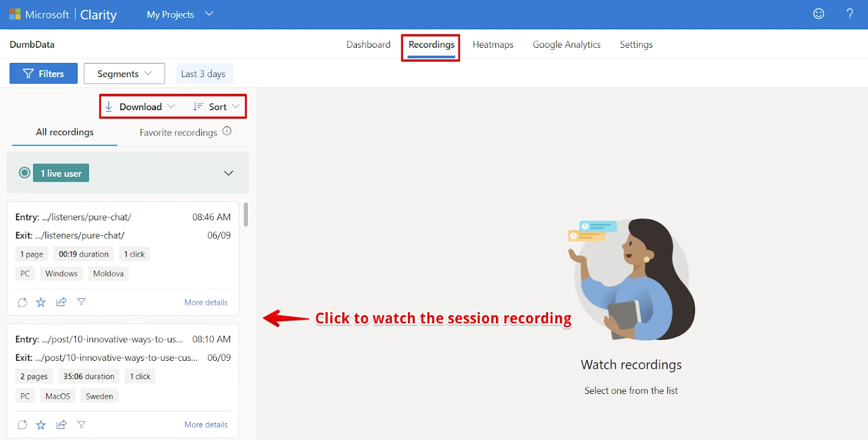
Task: Replay icon on the pure-chat recording card
Action: (22, 302)
